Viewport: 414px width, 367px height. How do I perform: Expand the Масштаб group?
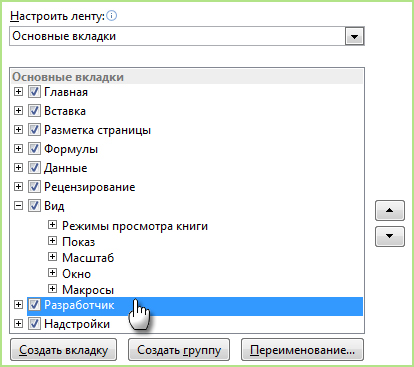click(52, 257)
